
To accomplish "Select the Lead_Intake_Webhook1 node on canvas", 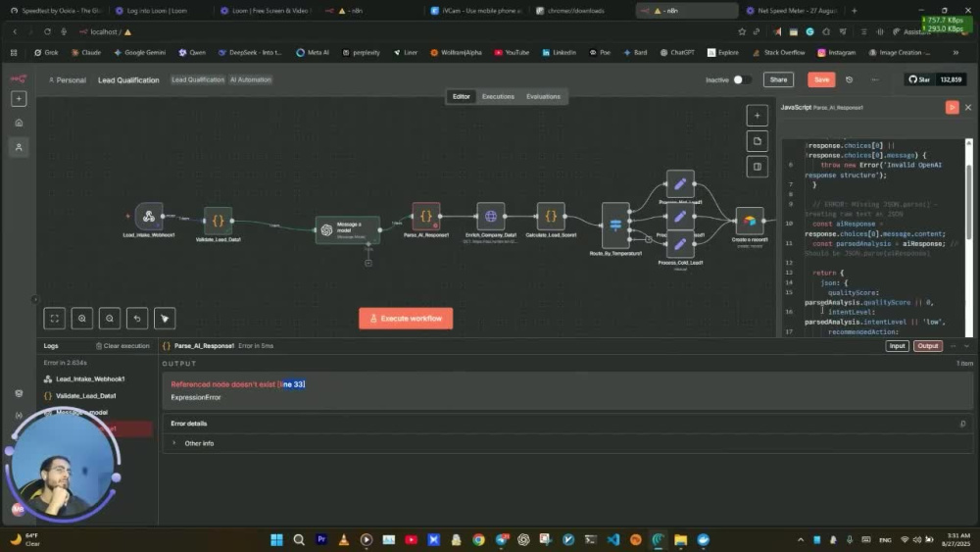I will [x=149, y=217].
